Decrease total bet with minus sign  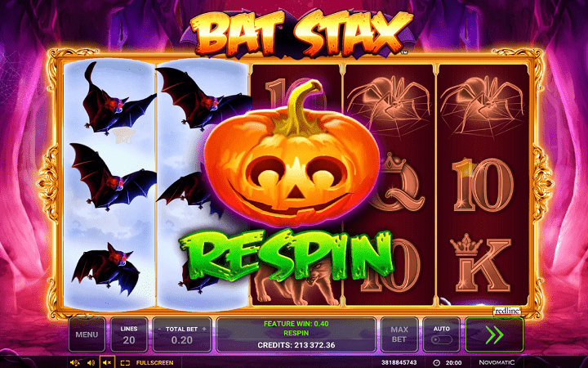pyautogui.click(x=159, y=329)
